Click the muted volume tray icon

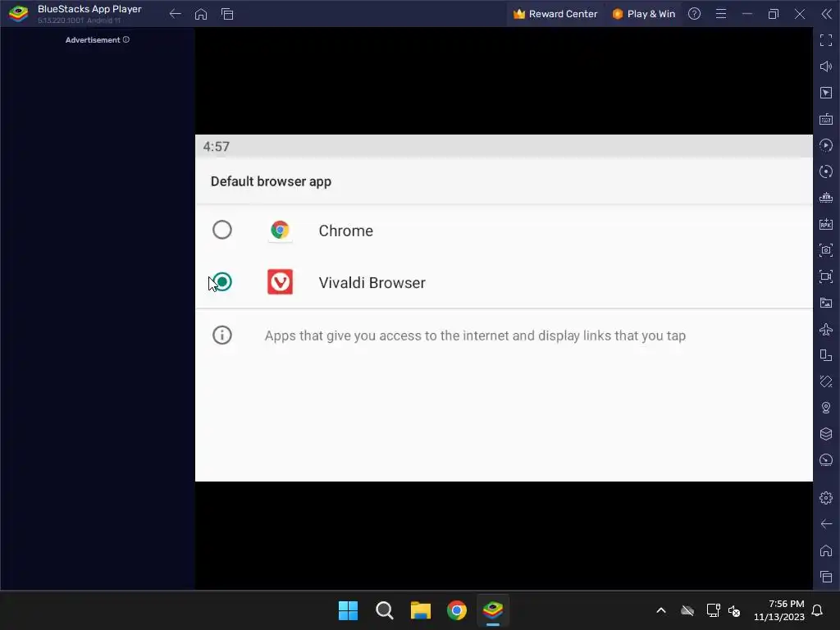pyautogui.click(x=734, y=610)
